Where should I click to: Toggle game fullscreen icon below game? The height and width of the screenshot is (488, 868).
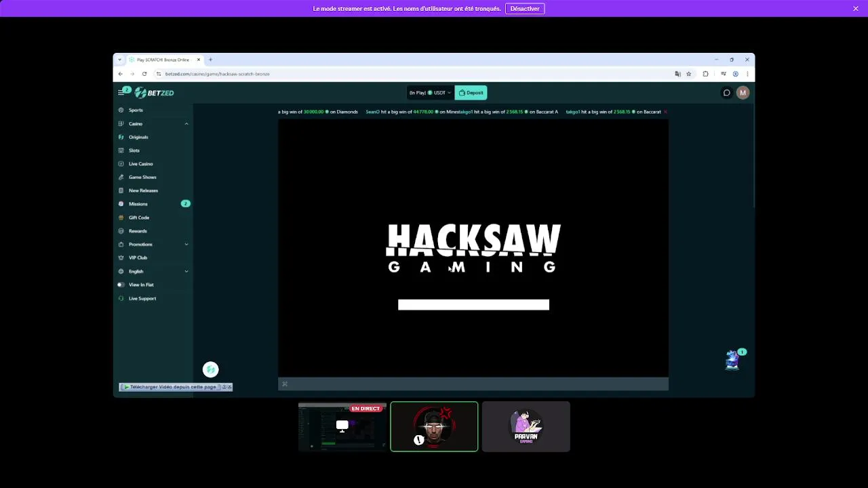click(285, 384)
